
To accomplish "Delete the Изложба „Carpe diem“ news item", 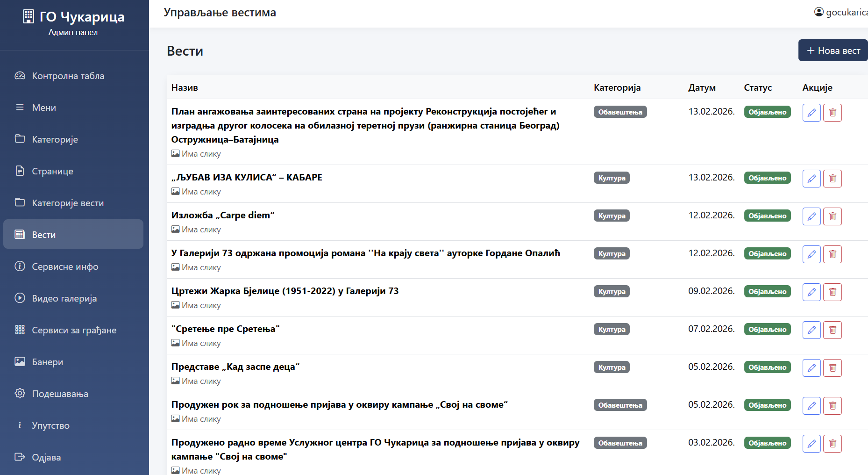I will [x=832, y=216].
